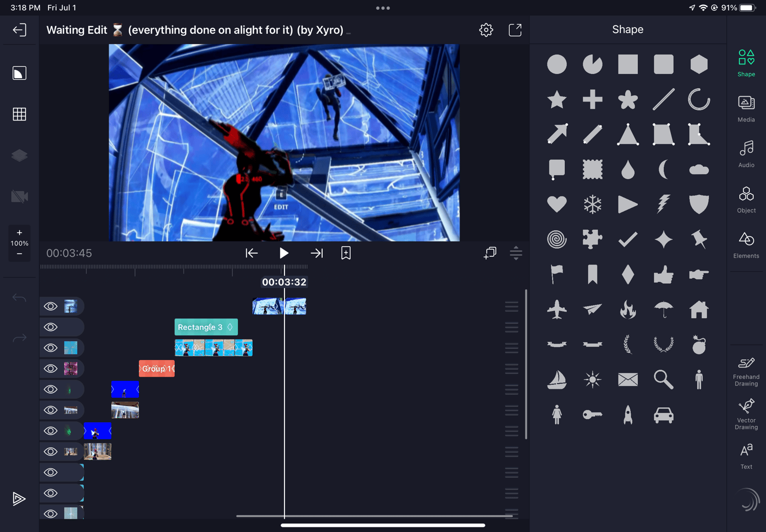Add an envelope shape

tap(628, 379)
